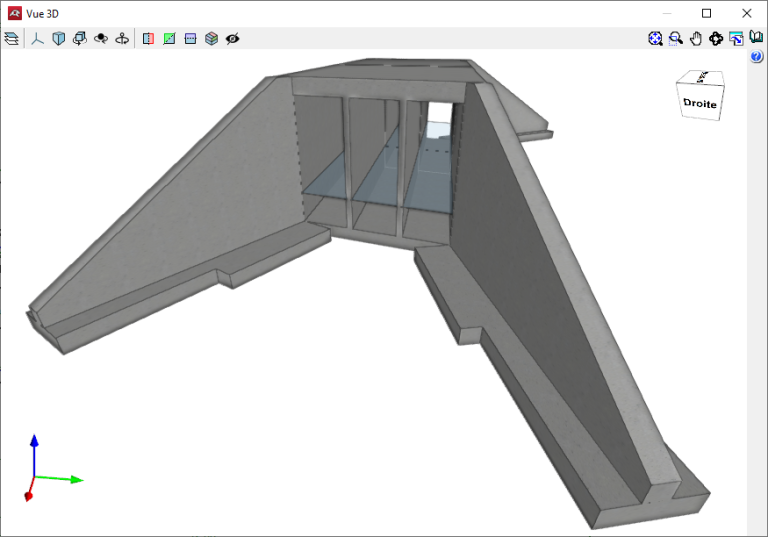This screenshot has height=537, width=768.
Task: Click the zoom extents magnifier icon
Action: [x=655, y=38]
